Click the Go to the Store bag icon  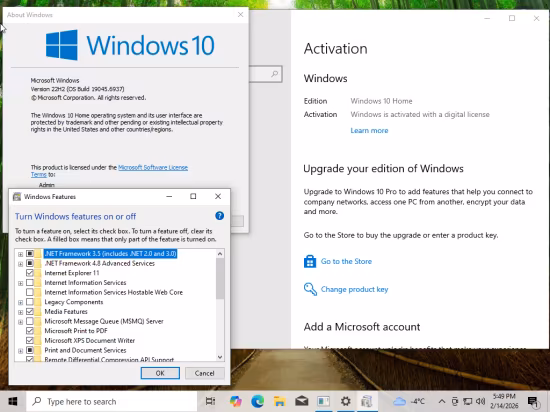point(310,262)
